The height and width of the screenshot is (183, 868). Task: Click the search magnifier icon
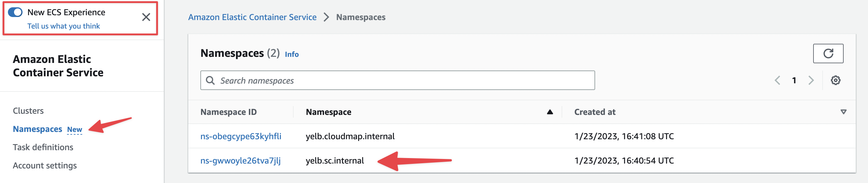click(210, 80)
